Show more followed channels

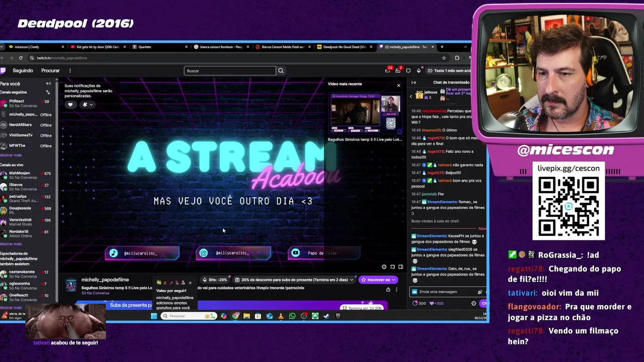pos(11,155)
